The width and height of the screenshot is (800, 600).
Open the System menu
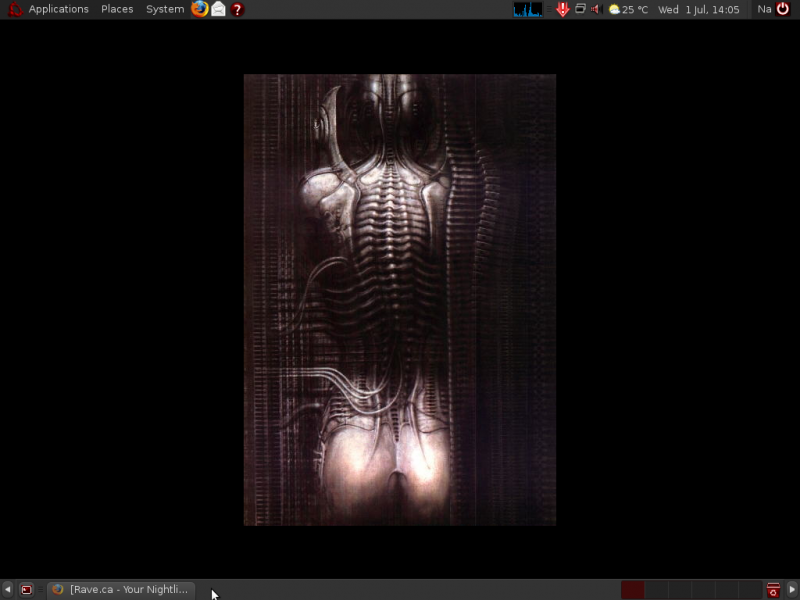coord(165,9)
